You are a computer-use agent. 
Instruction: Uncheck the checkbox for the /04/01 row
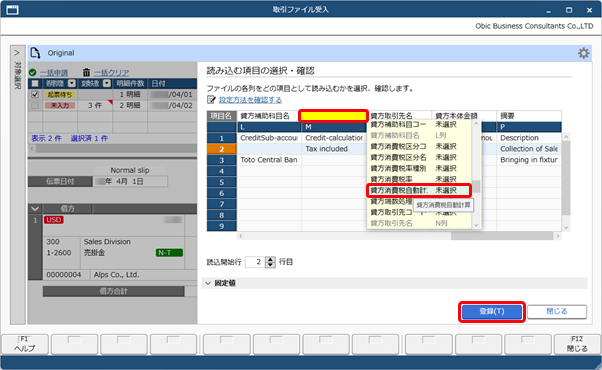pos(35,94)
